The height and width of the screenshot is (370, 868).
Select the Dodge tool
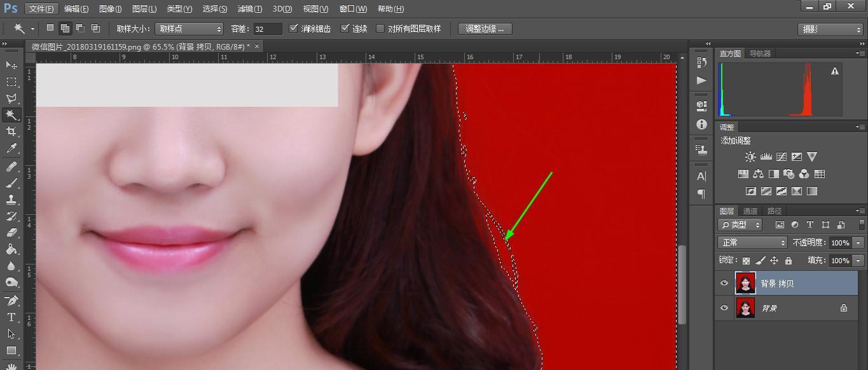coord(11,282)
